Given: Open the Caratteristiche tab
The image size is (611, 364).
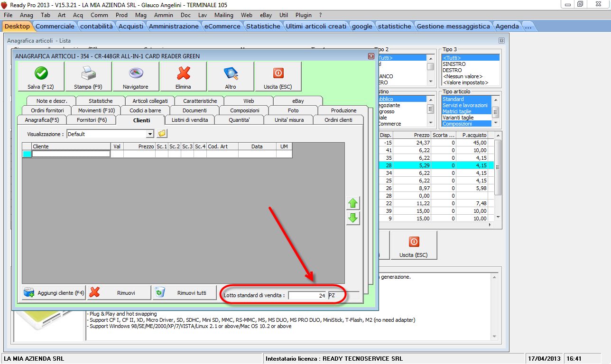Looking at the screenshot, I should click(x=200, y=101).
